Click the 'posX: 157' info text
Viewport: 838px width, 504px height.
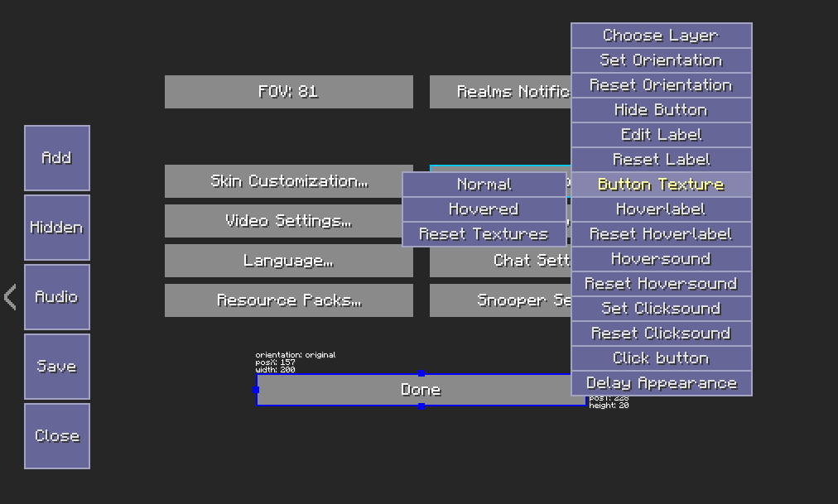275,362
